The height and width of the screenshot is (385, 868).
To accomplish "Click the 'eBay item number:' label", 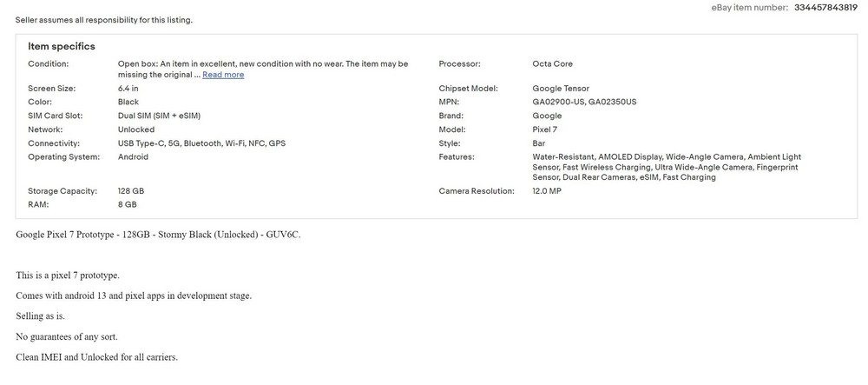I will 750,8.
